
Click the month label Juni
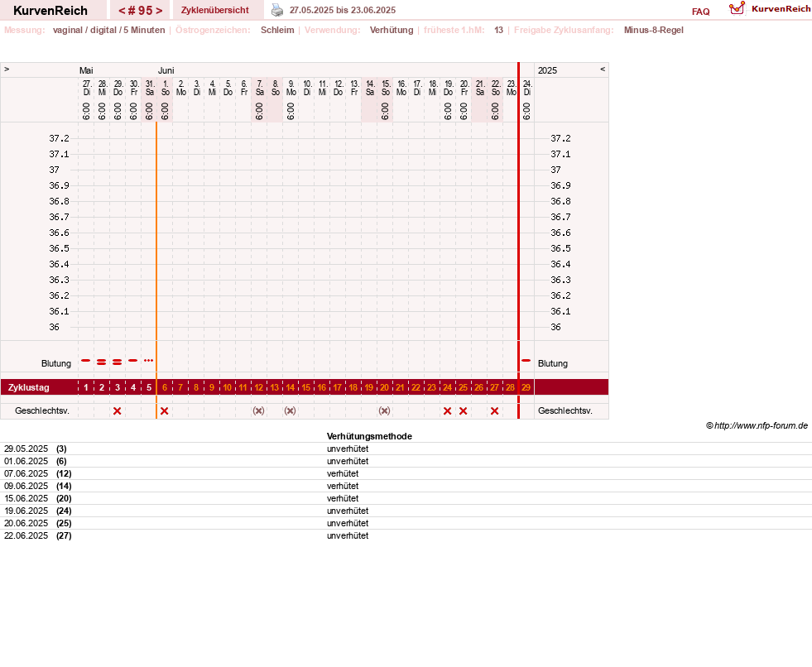coord(166,70)
